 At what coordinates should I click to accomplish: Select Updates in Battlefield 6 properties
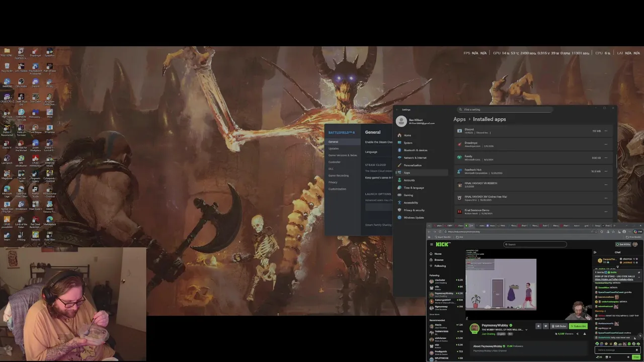tap(342, 148)
